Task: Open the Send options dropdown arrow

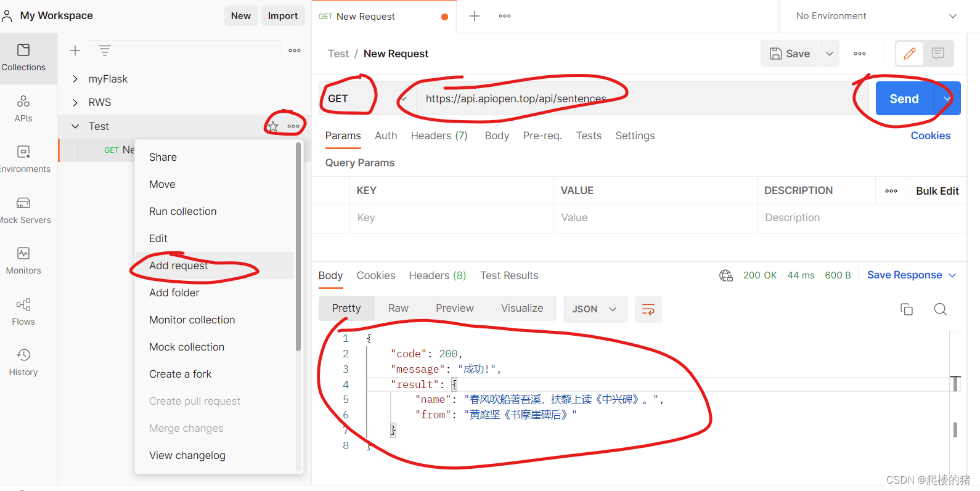Action: coord(947,99)
